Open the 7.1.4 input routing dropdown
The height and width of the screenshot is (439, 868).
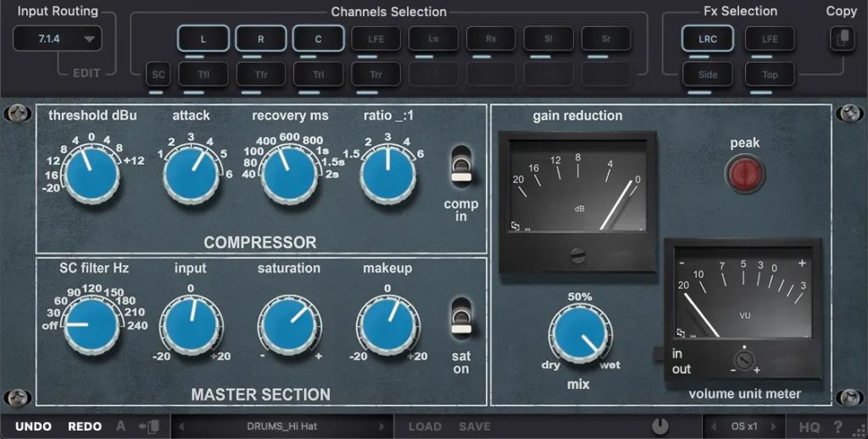57,39
